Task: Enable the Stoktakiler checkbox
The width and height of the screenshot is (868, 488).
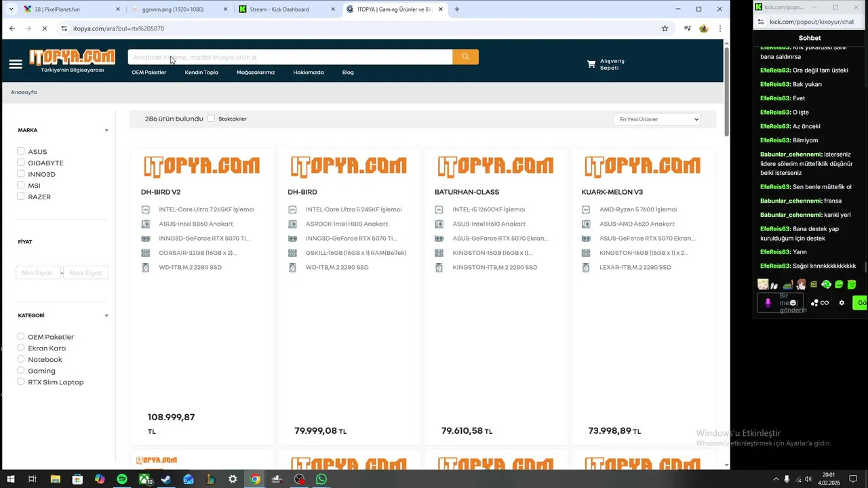Action: [x=211, y=119]
